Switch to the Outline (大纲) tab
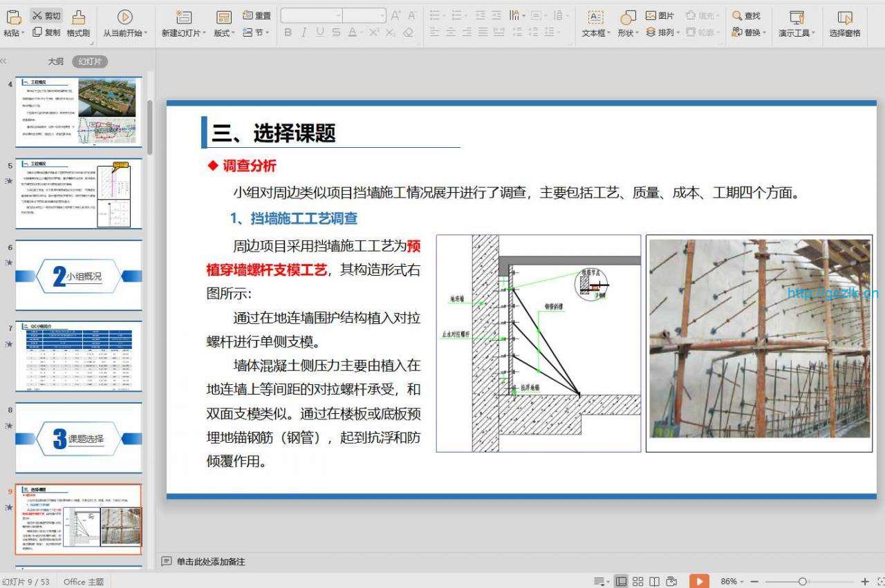This screenshot has height=588, width=885. tap(55, 61)
